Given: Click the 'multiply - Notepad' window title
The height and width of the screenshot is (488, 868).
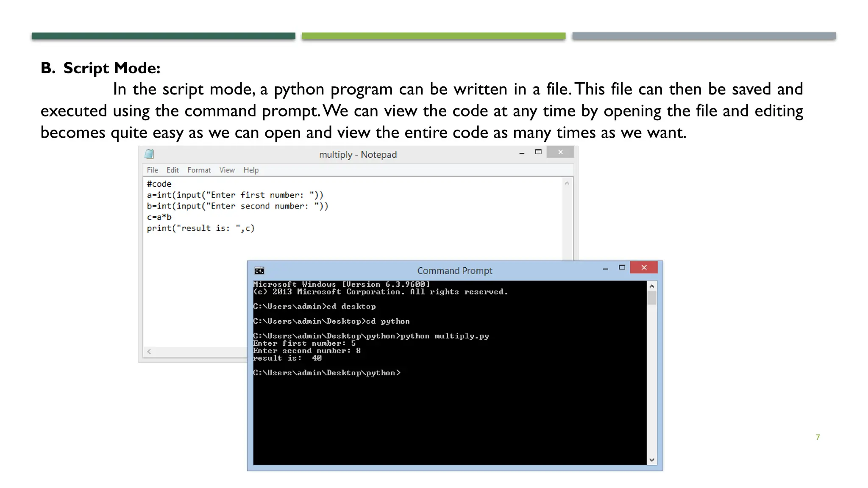Looking at the screenshot, I should click(x=358, y=155).
